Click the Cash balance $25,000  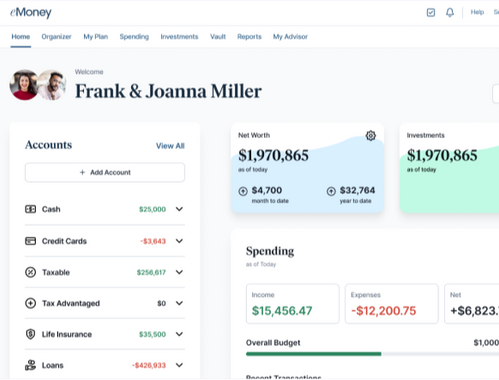pos(152,209)
